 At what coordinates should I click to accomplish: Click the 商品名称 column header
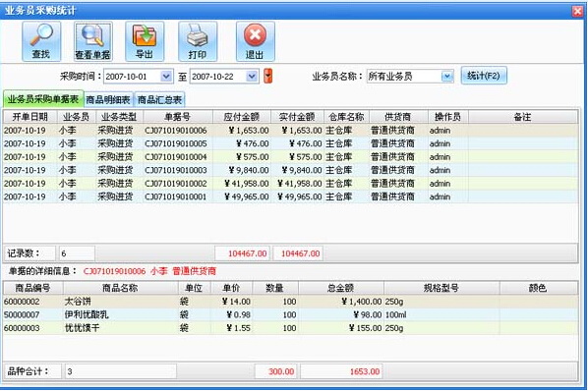120,288
